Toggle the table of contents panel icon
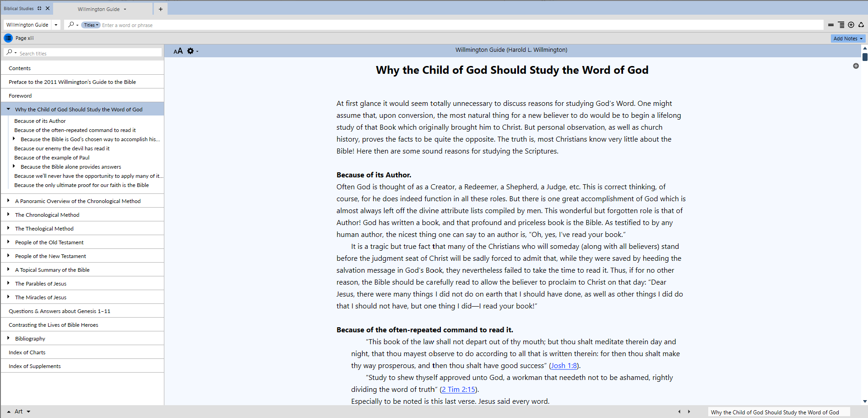 (8, 38)
